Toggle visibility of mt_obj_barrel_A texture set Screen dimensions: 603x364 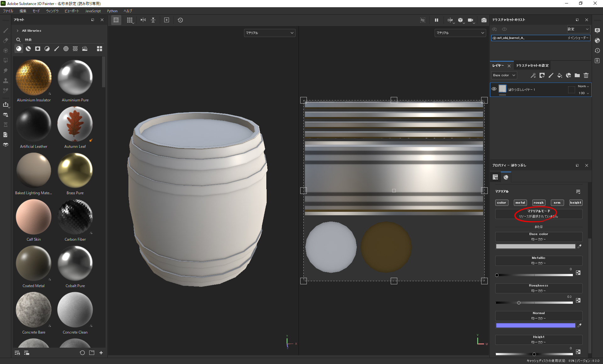494,38
